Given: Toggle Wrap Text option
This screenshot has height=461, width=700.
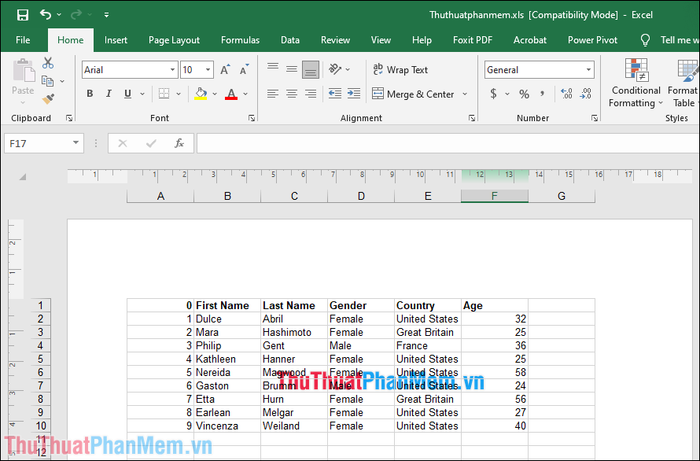Looking at the screenshot, I should tap(399, 70).
